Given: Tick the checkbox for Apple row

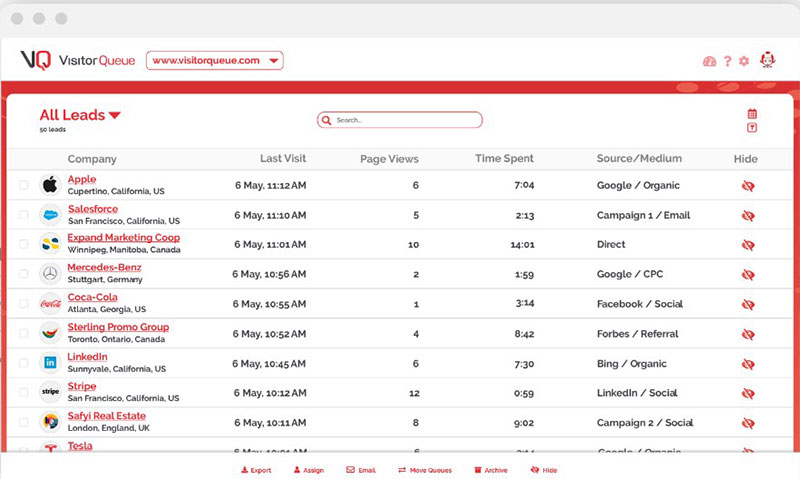Looking at the screenshot, I should pos(23,185).
